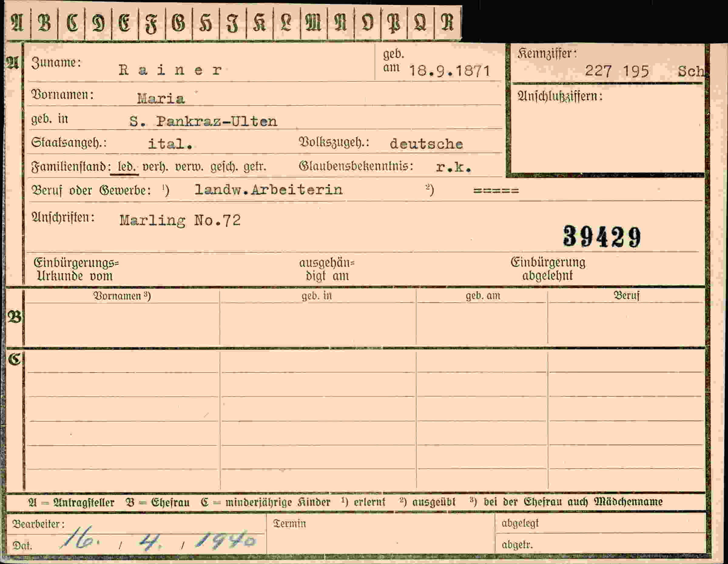Click the address 'Marling No.72'
The width and height of the screenshot is (728, 564).
pyautogui.click(x=180, y=220)
